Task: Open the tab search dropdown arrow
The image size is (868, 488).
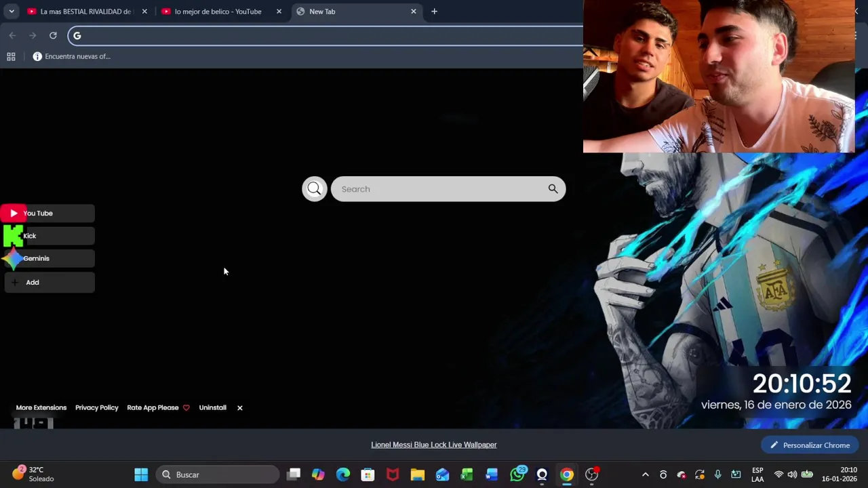Action: click(x=12, y=12)
